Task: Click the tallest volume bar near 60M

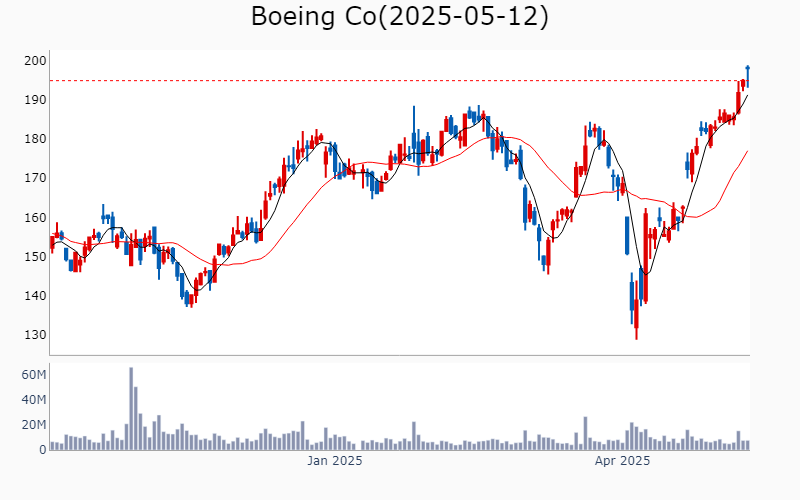Action: (131, 409)
